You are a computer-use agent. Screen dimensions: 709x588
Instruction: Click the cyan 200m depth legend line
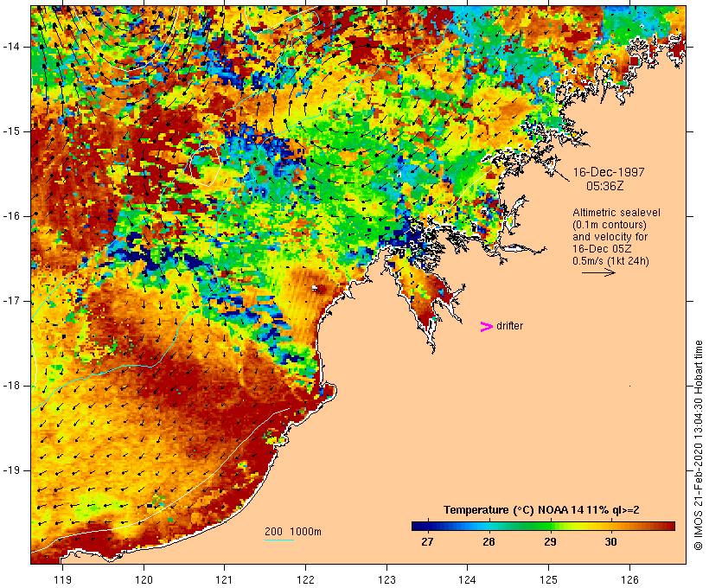279,540
